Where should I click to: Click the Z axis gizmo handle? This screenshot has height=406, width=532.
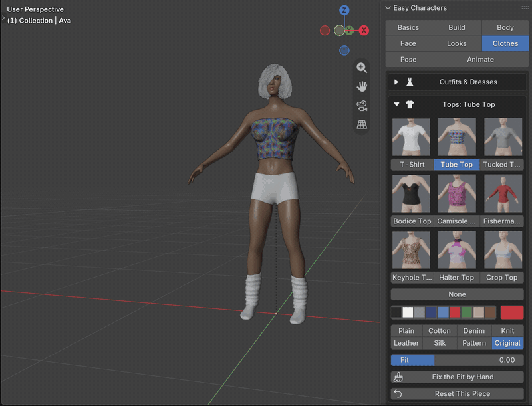[344, 10]
